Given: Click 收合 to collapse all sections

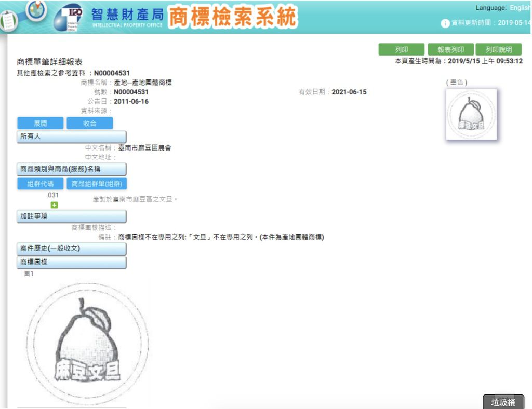Looking at the screenshot, I should coord(89,124).
